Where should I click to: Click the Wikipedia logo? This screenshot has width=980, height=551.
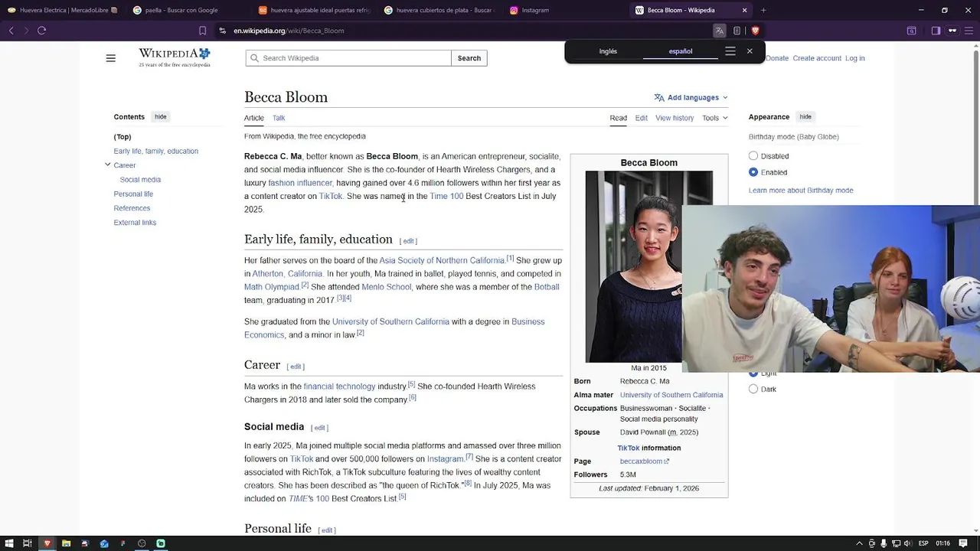175,57
